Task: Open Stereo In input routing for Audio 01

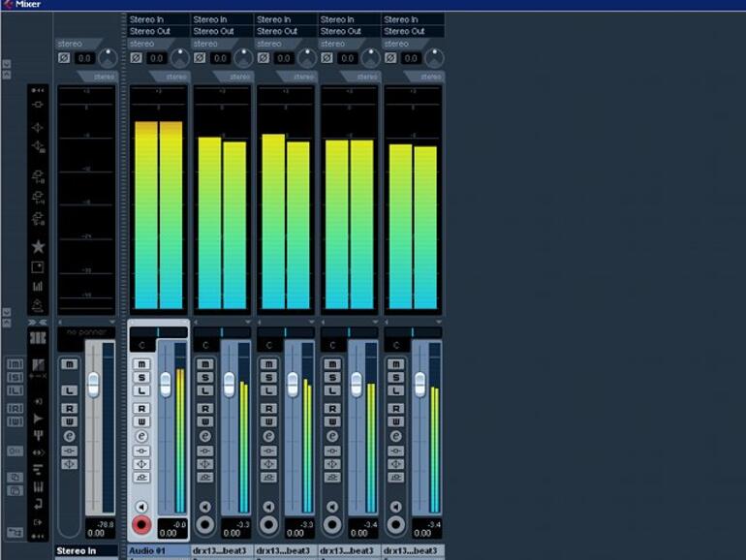Action: click(x=157, y=19)
